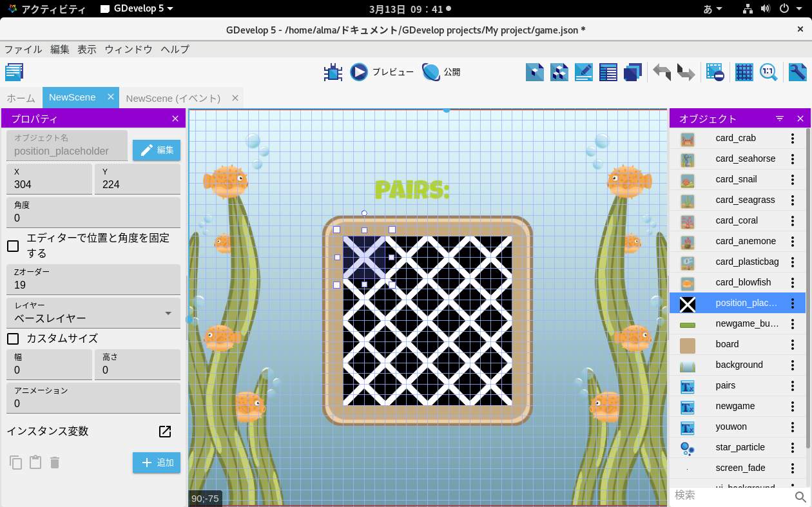
Task: Open the 1:1 zoom options icon
Action: click(769, 72)
